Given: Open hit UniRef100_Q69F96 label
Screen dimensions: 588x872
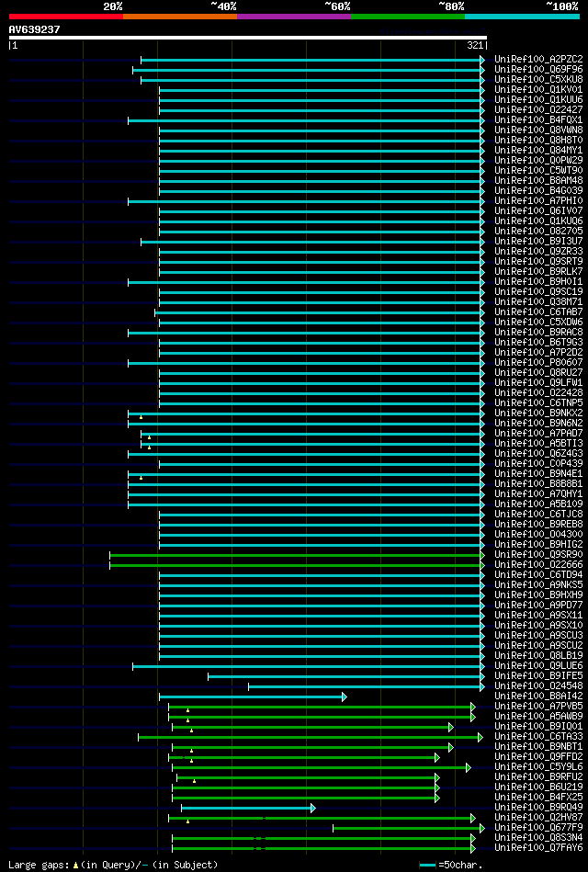Looking at the screenshot, I should (x=538, y=70).
